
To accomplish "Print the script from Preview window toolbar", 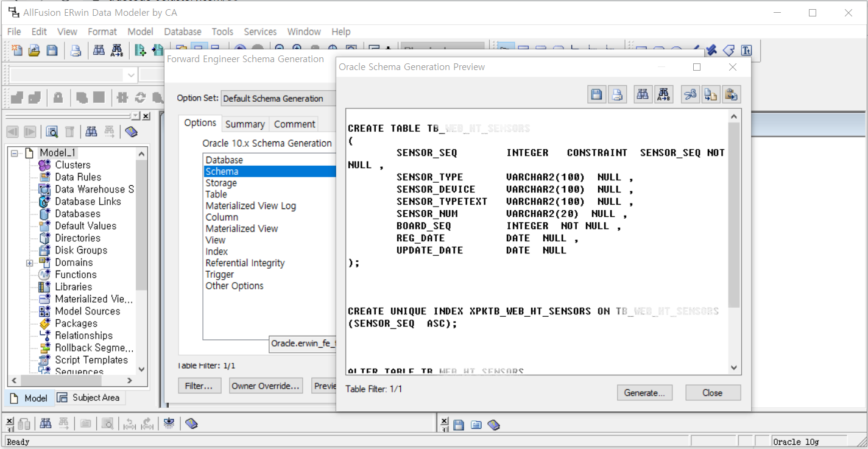I will (x=617, y=94).
